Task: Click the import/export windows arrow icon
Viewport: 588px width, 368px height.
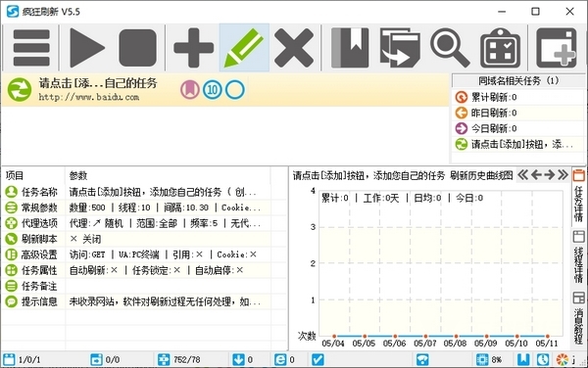Action: coord(400,48)
